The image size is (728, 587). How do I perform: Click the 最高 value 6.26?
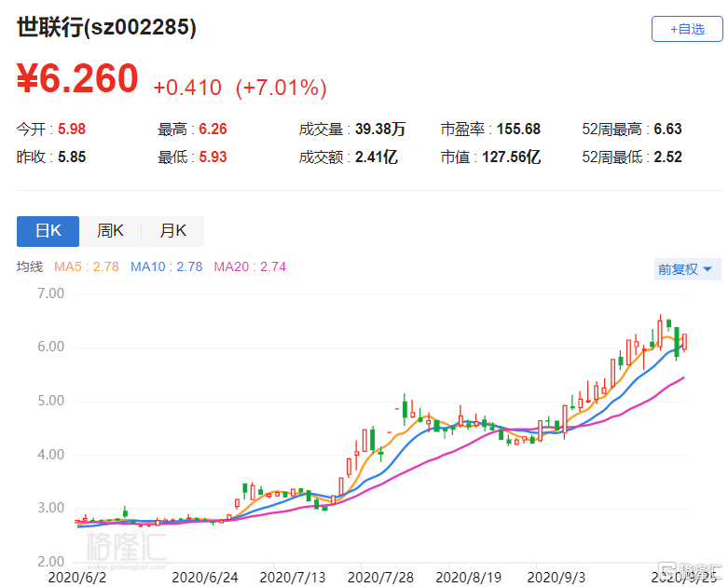pos(213,129)
